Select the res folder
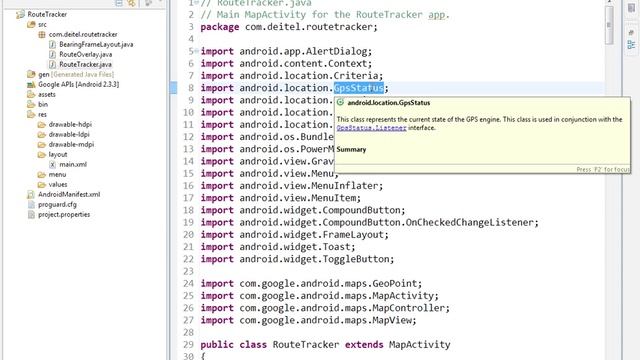The image size is (640, 360). (42, 114)
